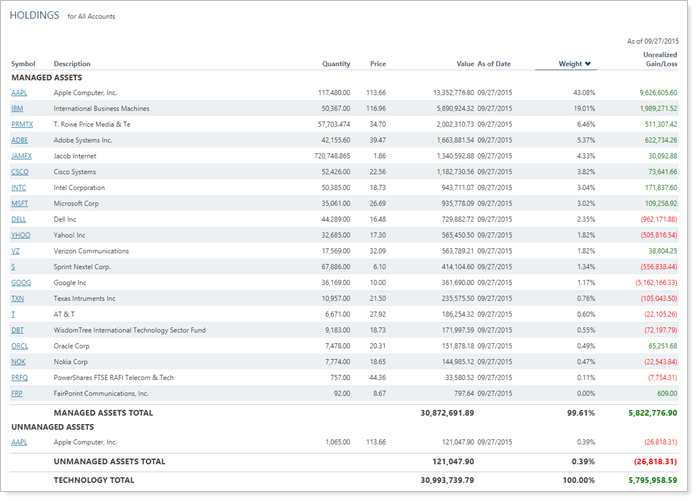Open the IBM symbol link
The image size is (697, 501).
coord(17,108)
